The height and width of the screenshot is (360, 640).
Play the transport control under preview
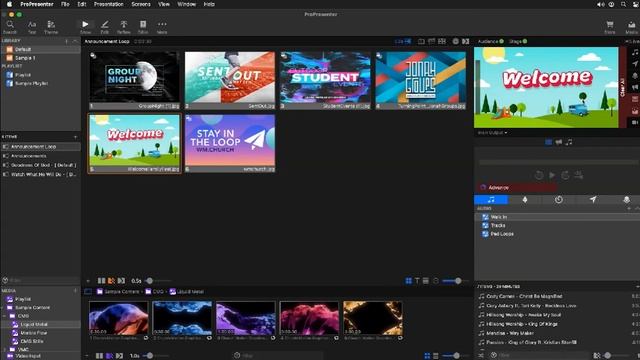click(552, 175)
